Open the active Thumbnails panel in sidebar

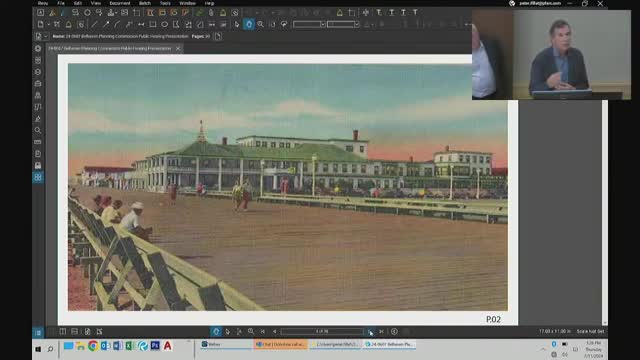[38, 178]
